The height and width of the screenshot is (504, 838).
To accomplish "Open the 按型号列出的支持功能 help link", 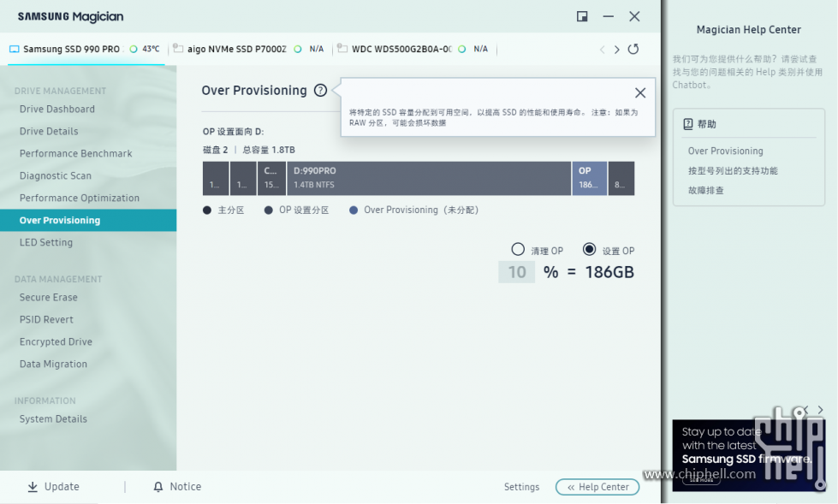I will pyautogui.click(x=733, y=171).
